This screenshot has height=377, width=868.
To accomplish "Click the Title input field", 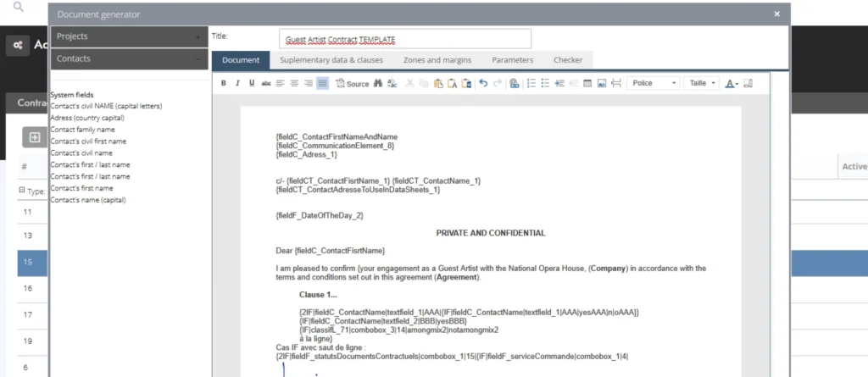I will coord(404,39).
